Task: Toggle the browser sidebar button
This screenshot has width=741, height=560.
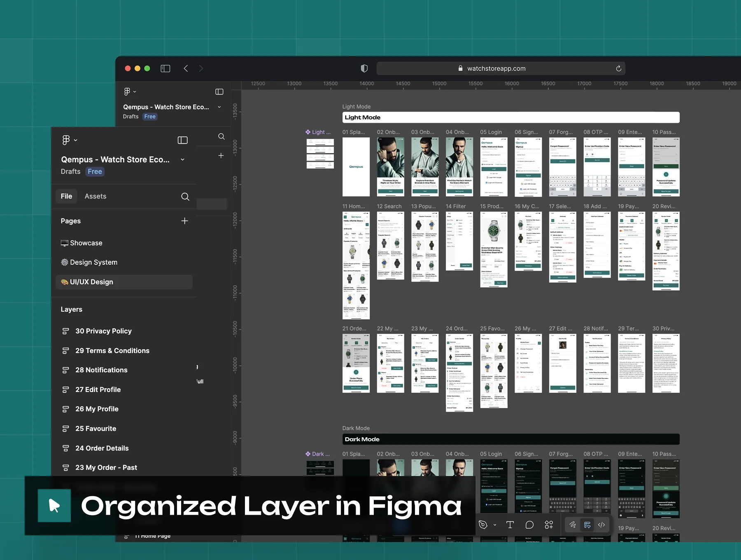Action: pos(165,68)
